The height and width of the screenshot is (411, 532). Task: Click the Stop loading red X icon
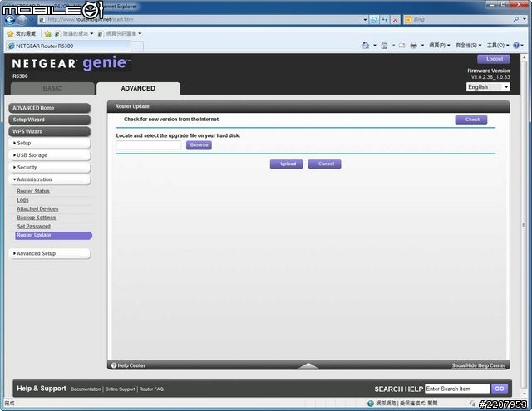pyautogui.click(x=395, y=20)
